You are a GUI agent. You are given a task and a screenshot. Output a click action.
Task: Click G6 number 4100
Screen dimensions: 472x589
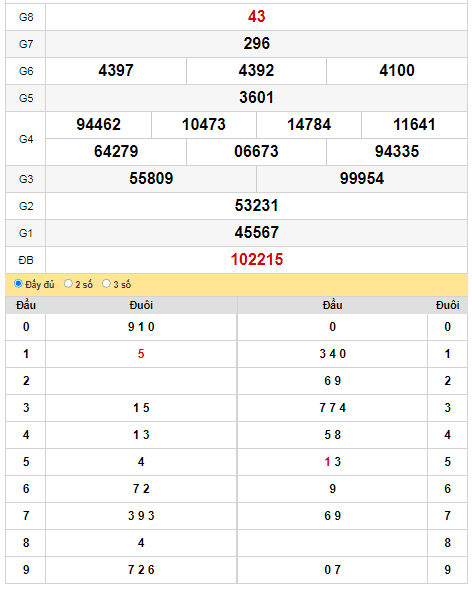point(397,71)
